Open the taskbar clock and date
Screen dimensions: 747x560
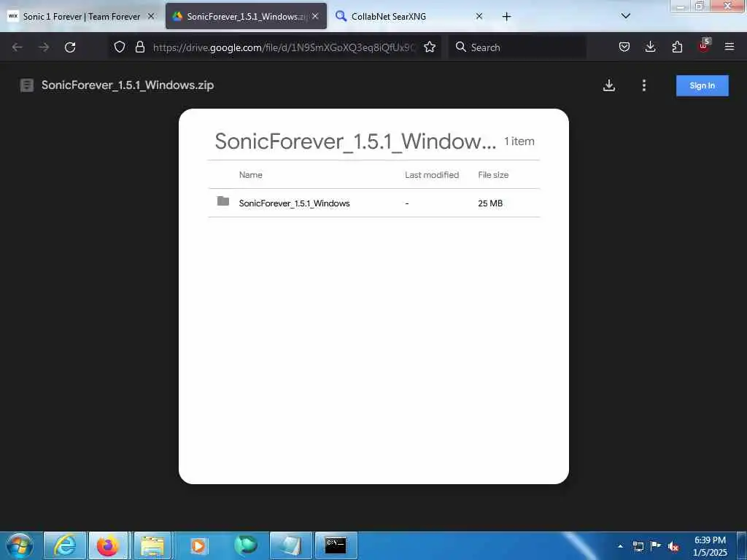710,546
